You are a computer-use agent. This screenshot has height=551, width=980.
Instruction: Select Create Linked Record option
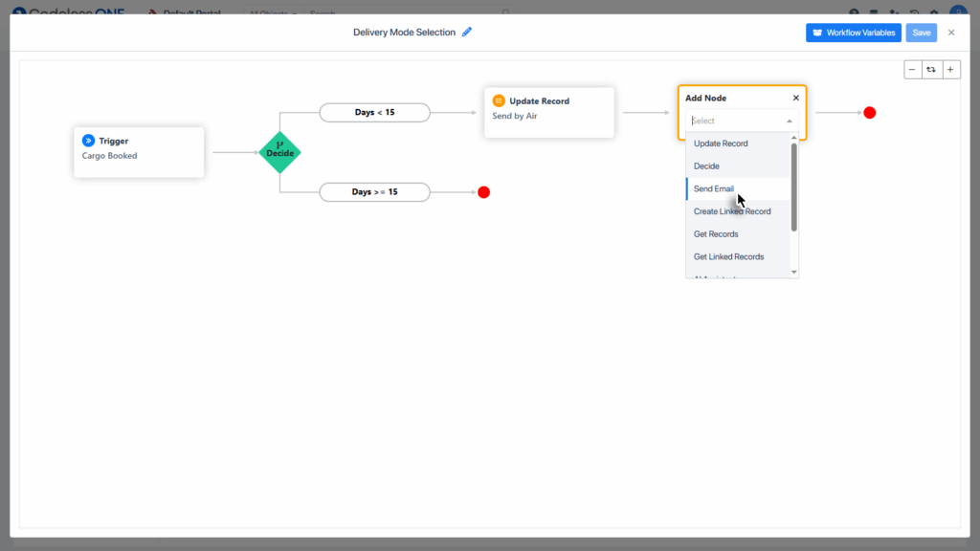(x=732, y=211)
